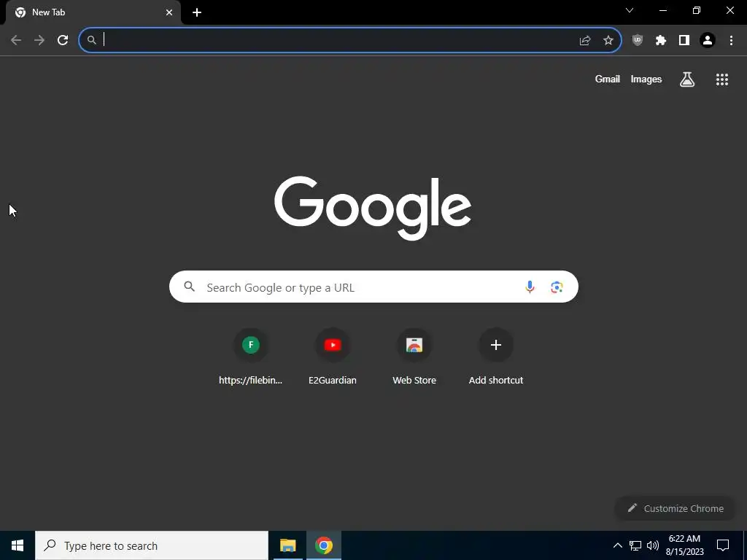This screenshot has width=747, height=560.
Task: Focus the Search Google or type a URL box
Action: pos(373,287)
